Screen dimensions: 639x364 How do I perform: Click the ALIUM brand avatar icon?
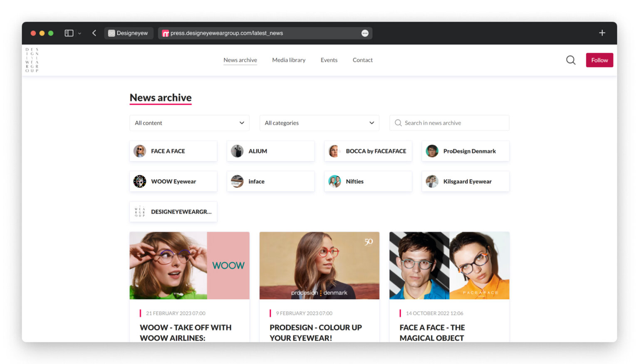tap(237, 151)
